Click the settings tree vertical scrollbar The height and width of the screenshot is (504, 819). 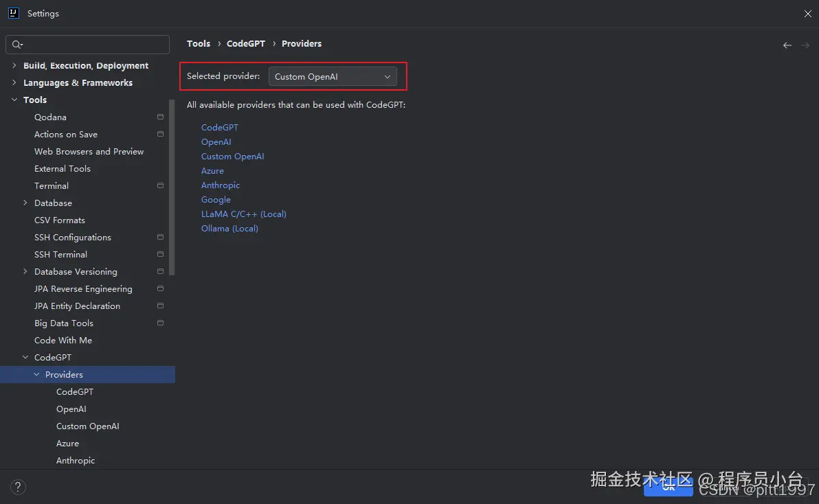pyautogui.click(x=172, y=187)
